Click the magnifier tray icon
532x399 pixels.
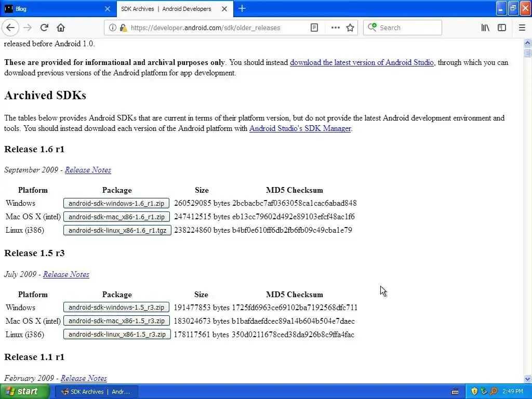(x=494, y=392)
